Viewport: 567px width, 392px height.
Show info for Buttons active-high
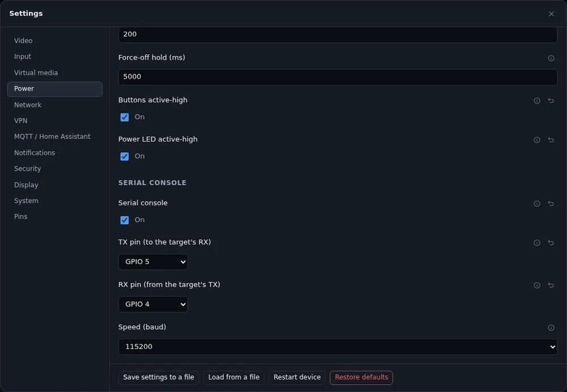(536, 101)
